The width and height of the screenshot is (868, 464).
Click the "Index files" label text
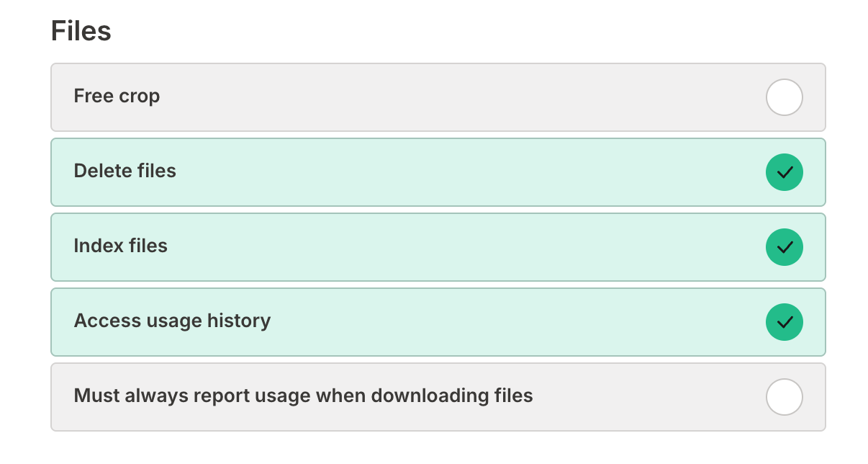[120, 246]
